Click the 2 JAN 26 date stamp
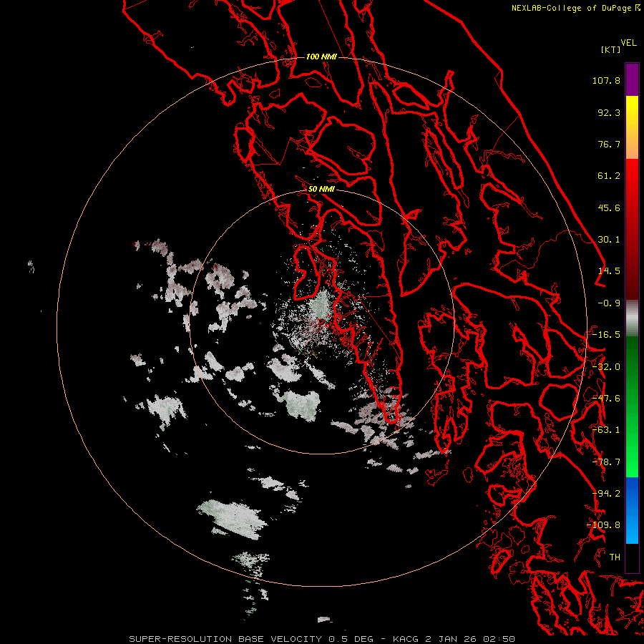 (451, 639)
